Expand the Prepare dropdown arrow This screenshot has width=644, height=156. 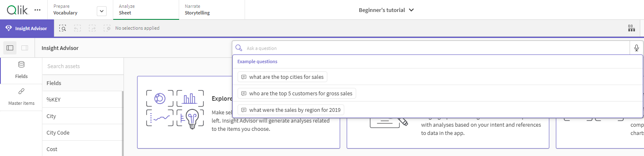coord(102,11)
